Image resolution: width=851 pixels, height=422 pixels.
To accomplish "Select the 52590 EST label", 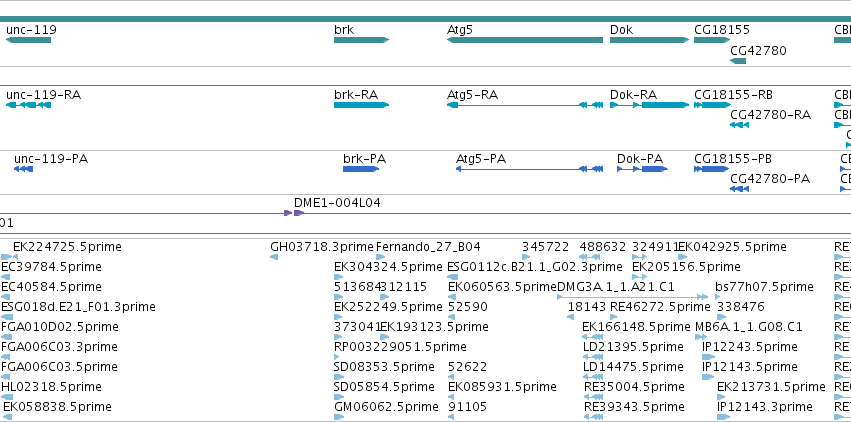I will (468, 307).
